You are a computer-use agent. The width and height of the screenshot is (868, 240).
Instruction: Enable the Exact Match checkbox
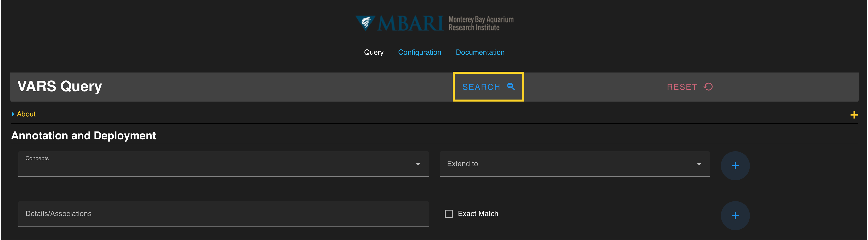tap(448, 214)
